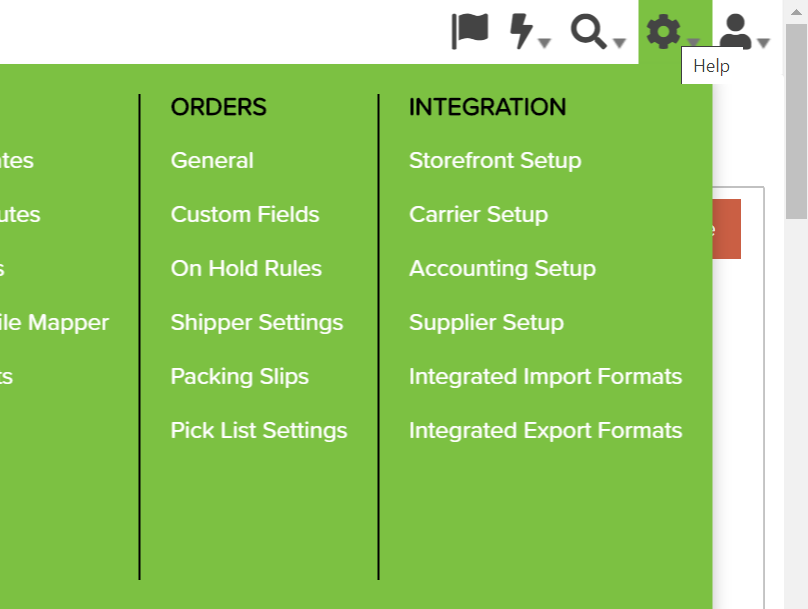Select Custom Fields menu item
The width and height of the screenshot is (808, 609).
245,214
